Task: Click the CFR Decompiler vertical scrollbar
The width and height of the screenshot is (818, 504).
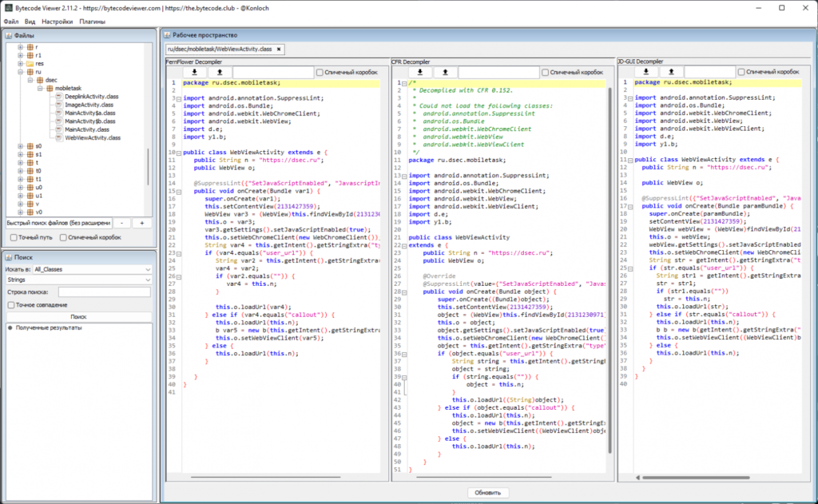Action: tap(610, 270)
